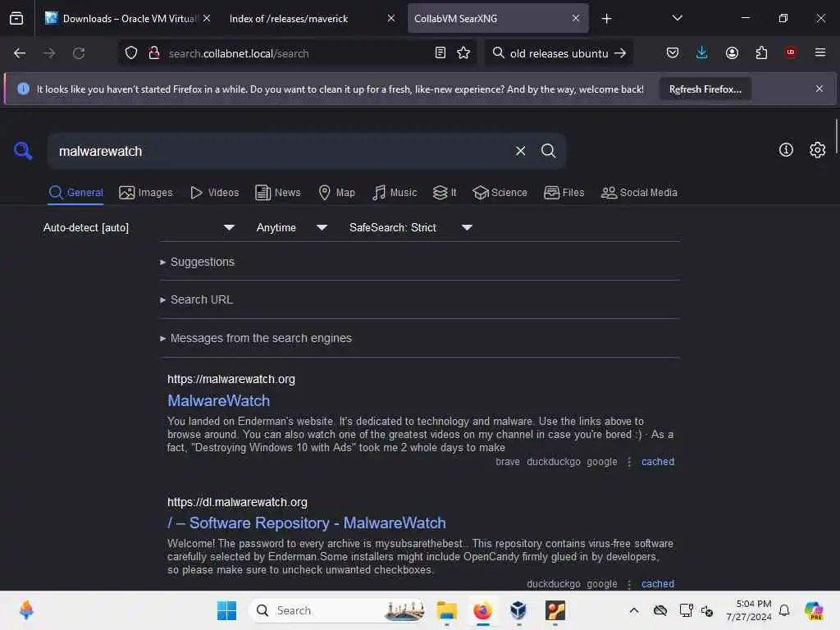Switch to Social Media search category
The width and height of the screenshot is (840, 630).
(x=639, y=192)
